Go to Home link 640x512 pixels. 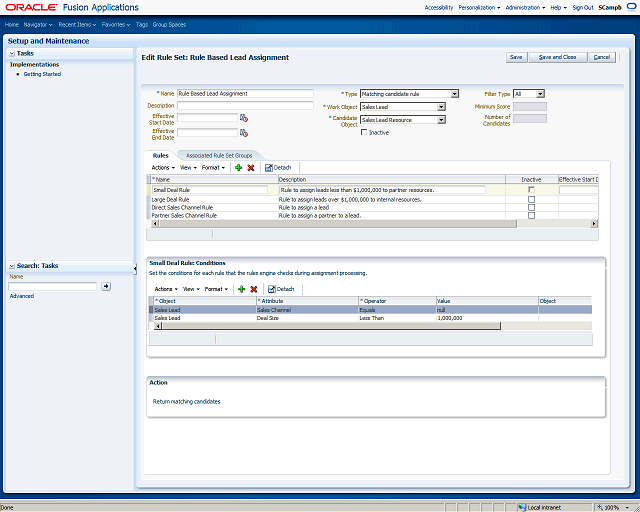tap(12, 24)
